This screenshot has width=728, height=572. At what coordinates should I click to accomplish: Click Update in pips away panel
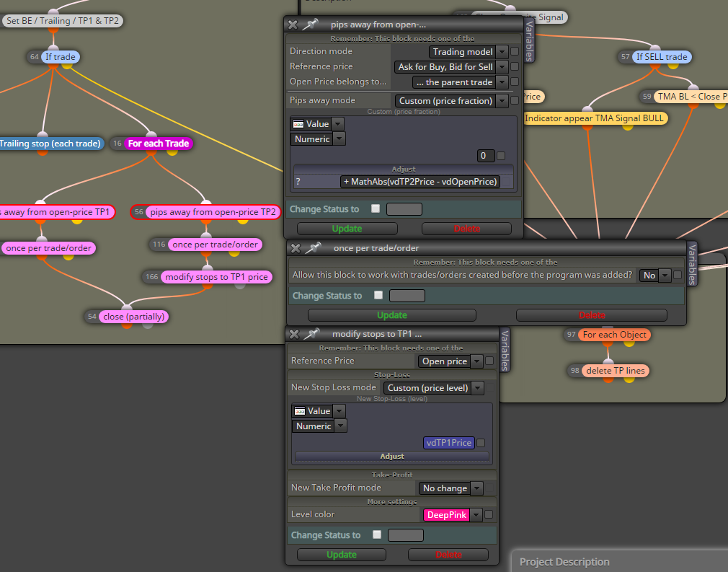(x=347, y=229)
